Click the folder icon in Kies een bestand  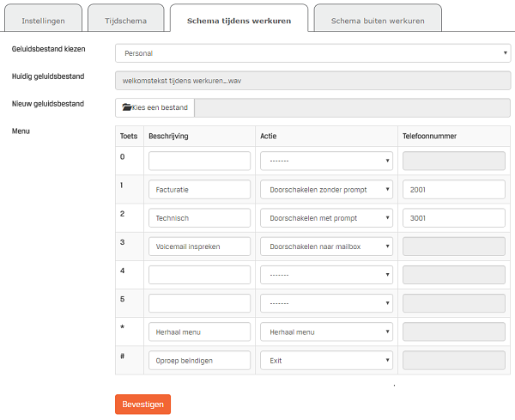127,107
